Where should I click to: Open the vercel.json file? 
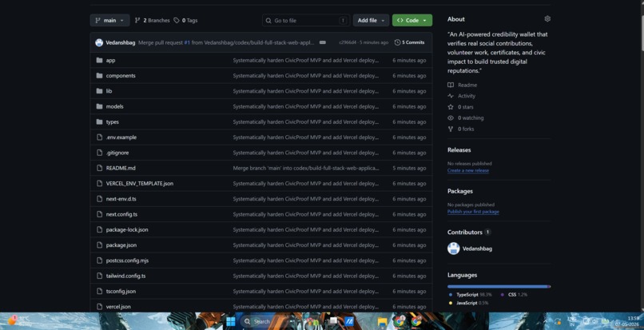click(x=118, y=307)
